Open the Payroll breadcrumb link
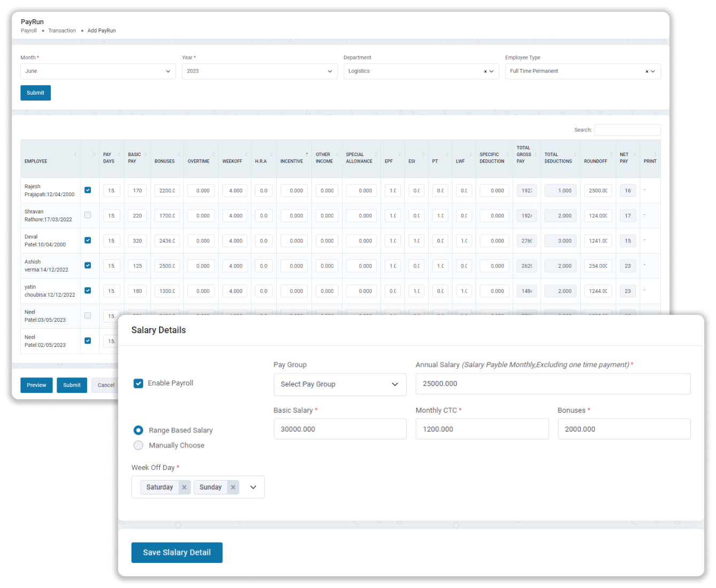 coord(28,30)
